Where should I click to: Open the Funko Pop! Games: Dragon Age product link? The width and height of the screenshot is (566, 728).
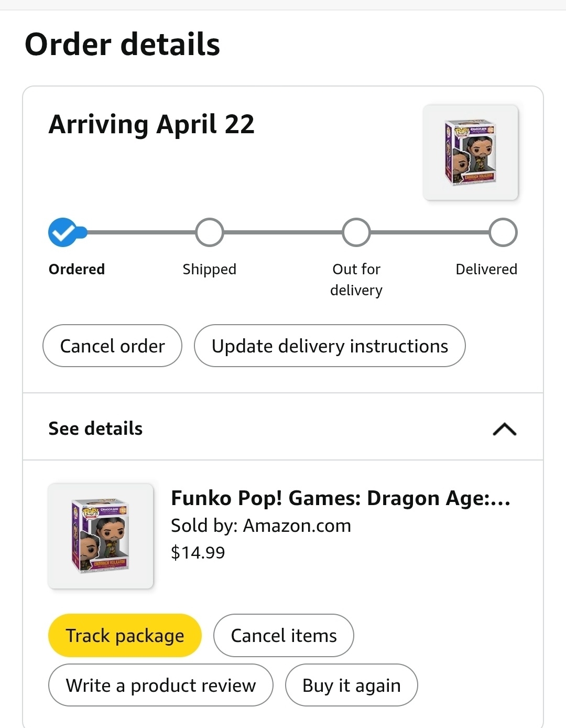(x=341, y=498)
